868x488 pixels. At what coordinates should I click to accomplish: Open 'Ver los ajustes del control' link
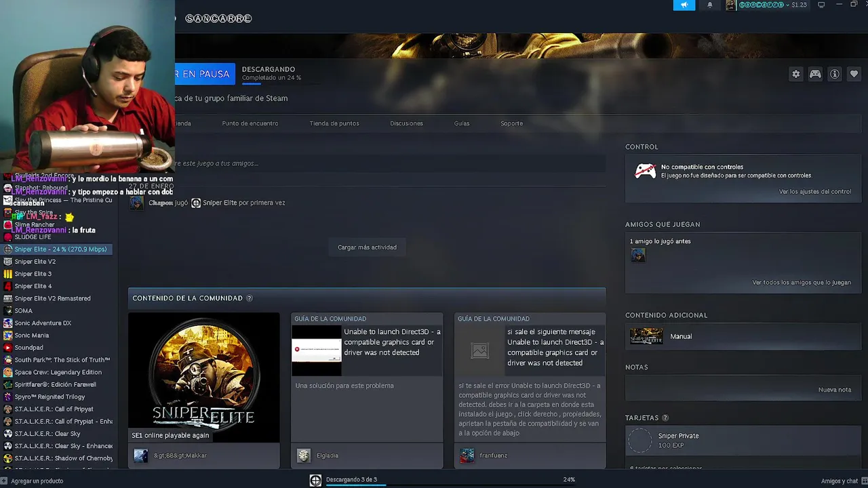(x=815, y=192)
